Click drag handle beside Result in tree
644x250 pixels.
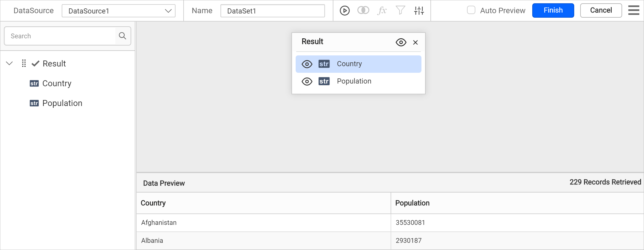(x=24, y=63)
